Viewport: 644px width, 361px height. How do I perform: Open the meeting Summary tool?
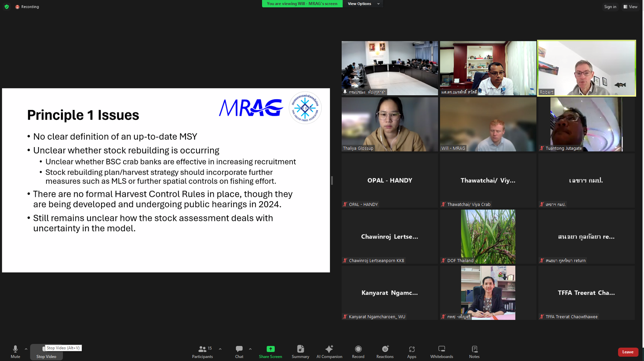coord(300,352)
